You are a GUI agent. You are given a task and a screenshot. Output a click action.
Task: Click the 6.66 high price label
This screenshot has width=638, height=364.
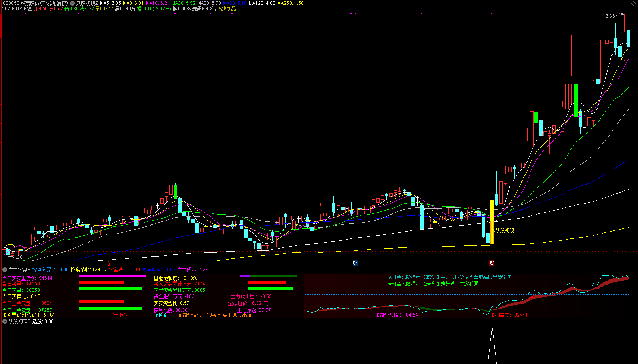[610, 16]
